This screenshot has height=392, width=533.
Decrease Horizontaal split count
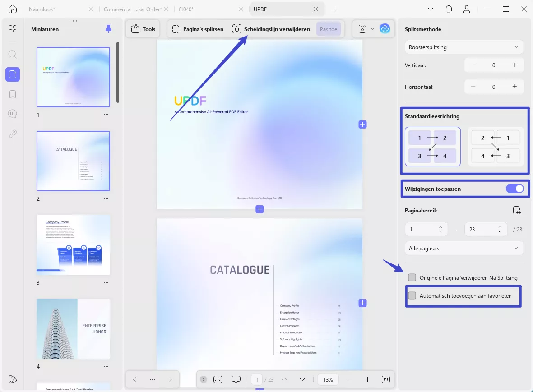tap(473, 87)
